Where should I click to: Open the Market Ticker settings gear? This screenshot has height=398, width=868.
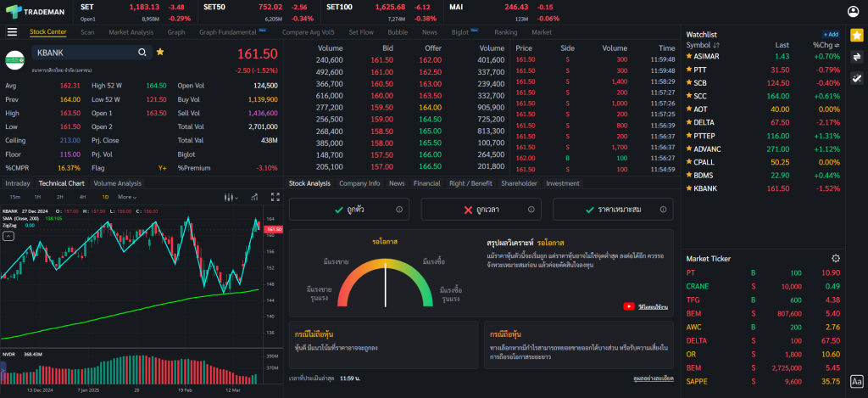click(836, 258)
